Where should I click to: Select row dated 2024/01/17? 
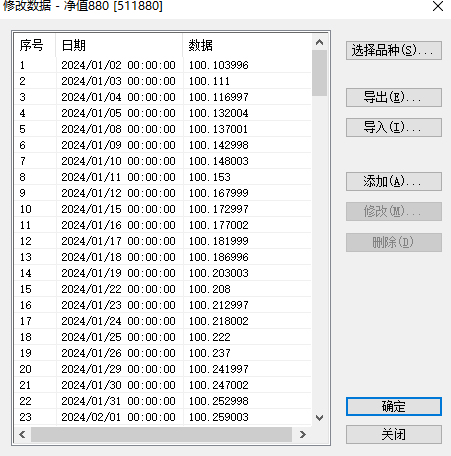[163, 241]
